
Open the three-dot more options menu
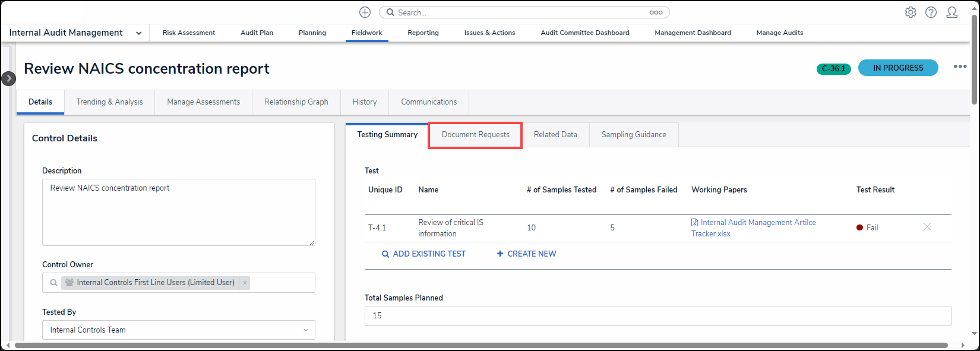[960, 67]
